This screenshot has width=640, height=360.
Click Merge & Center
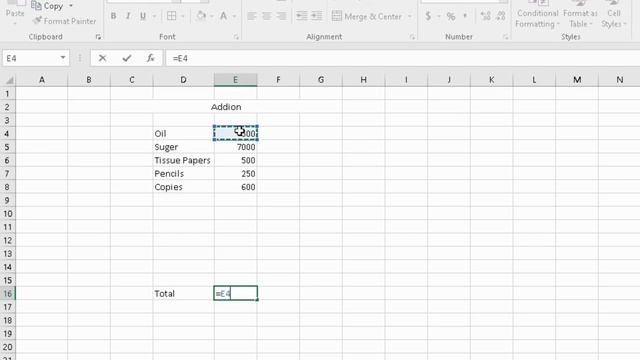click(x=367, y=16)
